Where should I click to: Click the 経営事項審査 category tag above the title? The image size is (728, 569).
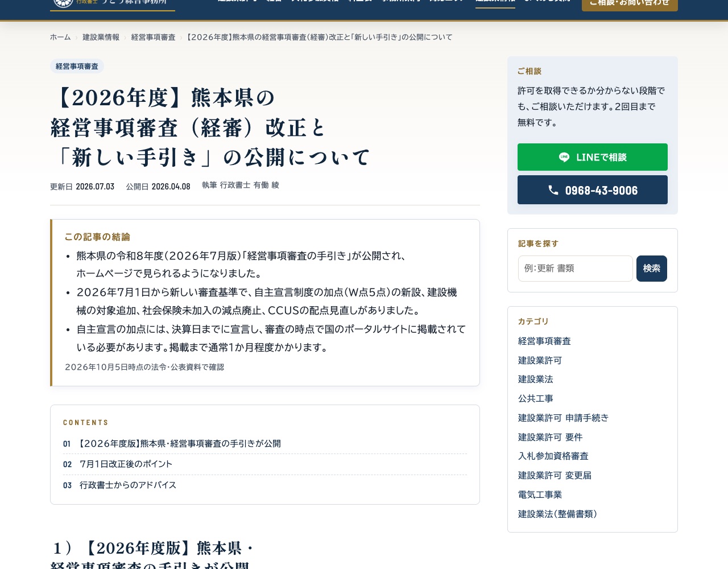pos(77,66)
